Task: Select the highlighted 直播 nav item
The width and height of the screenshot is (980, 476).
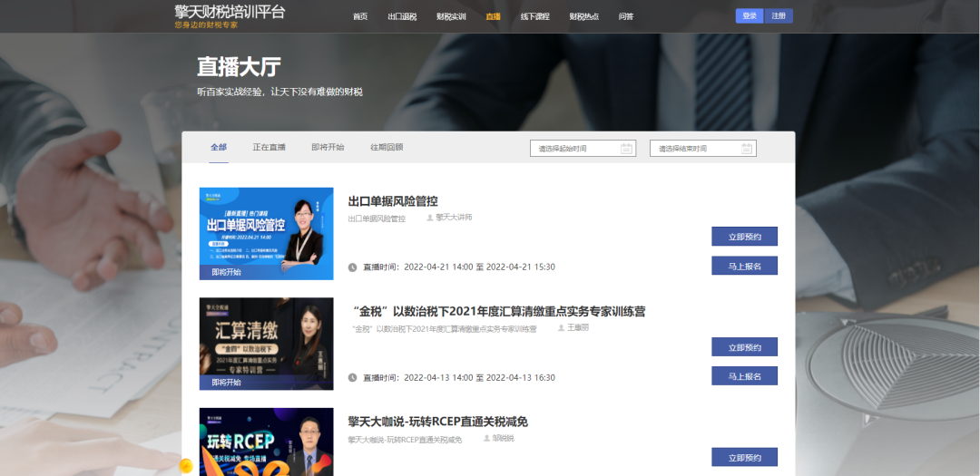Action: [x=493, y=16]
